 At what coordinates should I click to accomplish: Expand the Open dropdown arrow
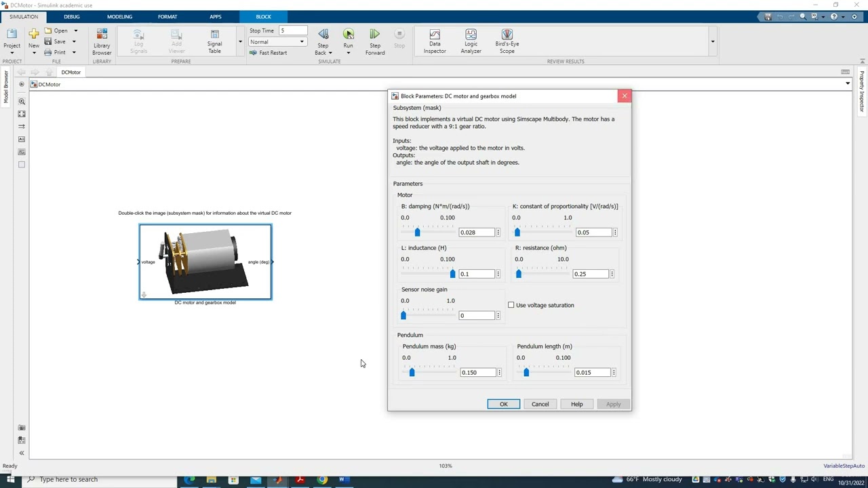[75, 31]
